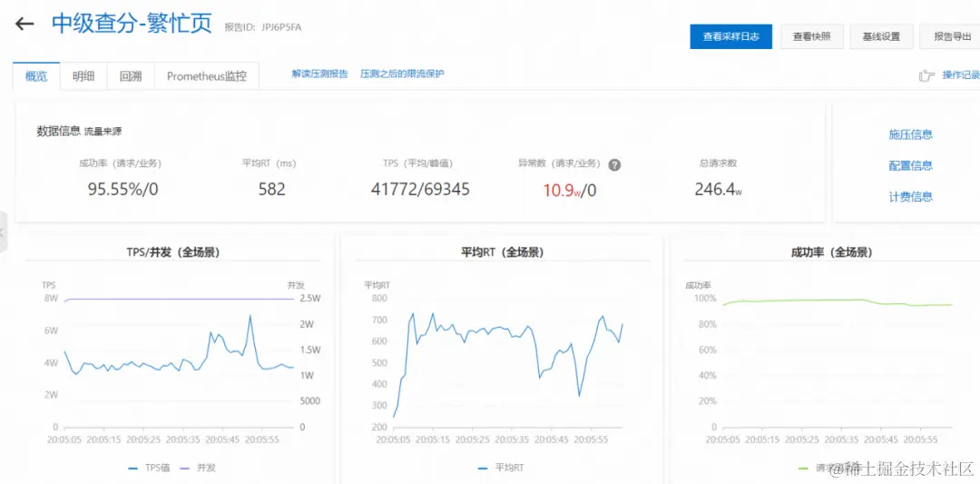Click the 平均RT（全场景） chart title
The height and width of the screenshot is (484, 980).
502,252
